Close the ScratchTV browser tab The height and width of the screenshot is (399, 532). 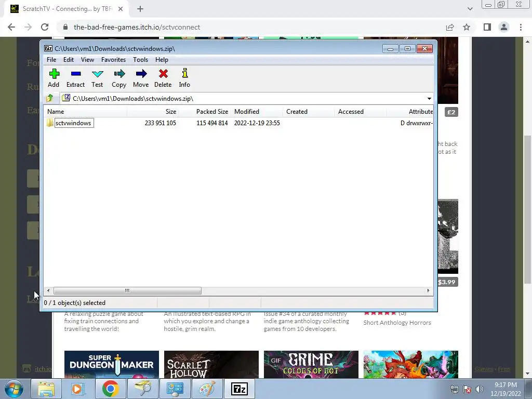[121, 9]
